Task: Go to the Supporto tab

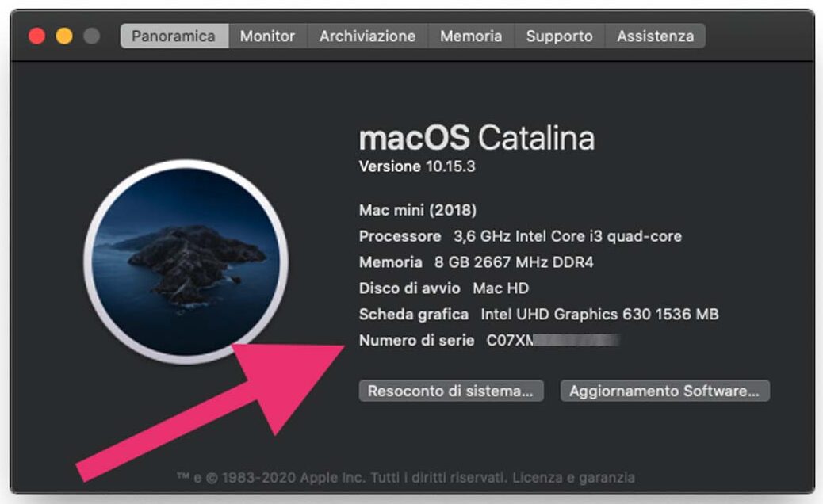Action: coord(559,36)
